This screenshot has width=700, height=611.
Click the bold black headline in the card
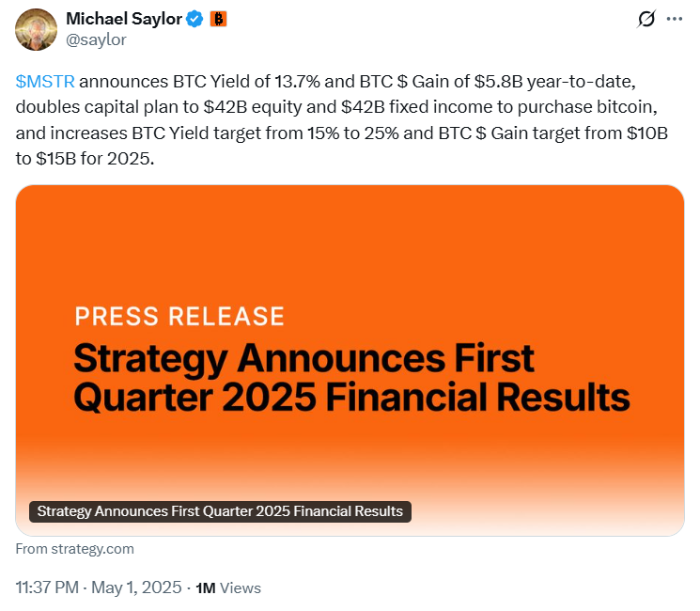pyautogui.click(x=351, y=378)
